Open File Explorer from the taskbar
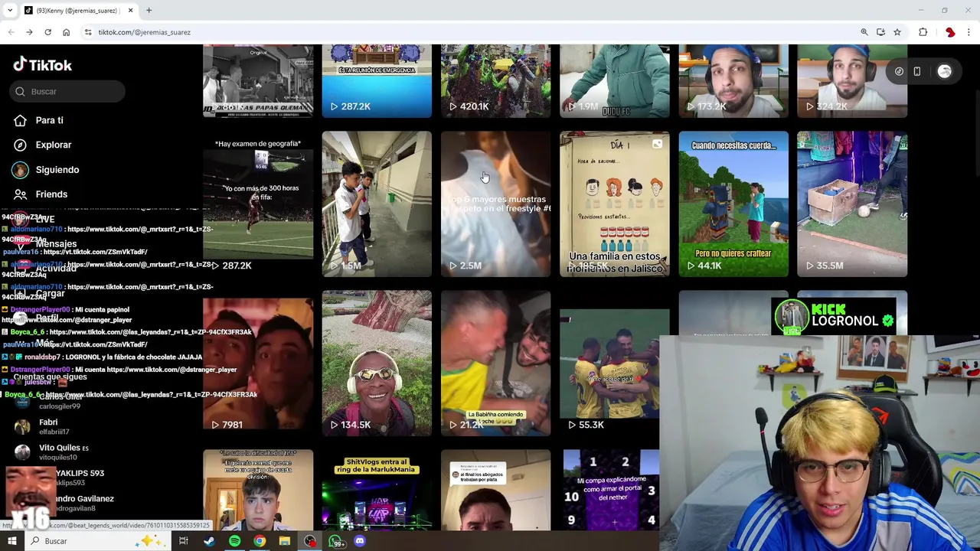The height and width of the screenshot is (551, 980). pos(285,541)
